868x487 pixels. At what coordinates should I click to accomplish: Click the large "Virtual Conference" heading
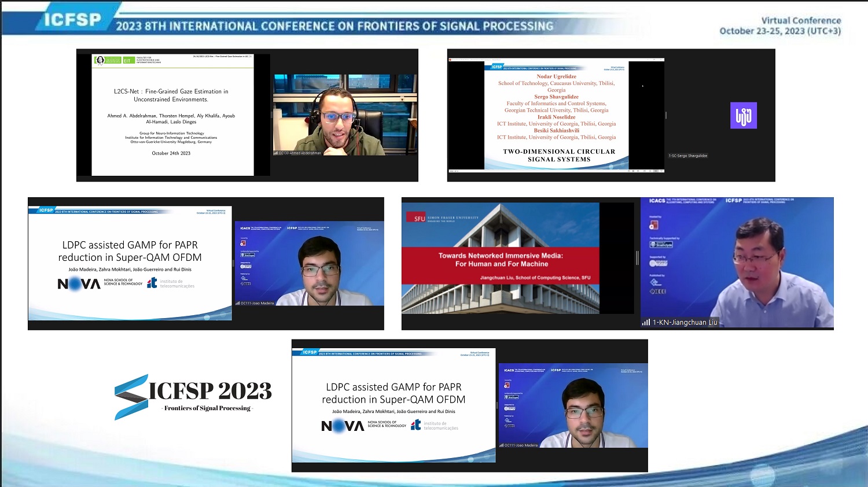point(801,20)
